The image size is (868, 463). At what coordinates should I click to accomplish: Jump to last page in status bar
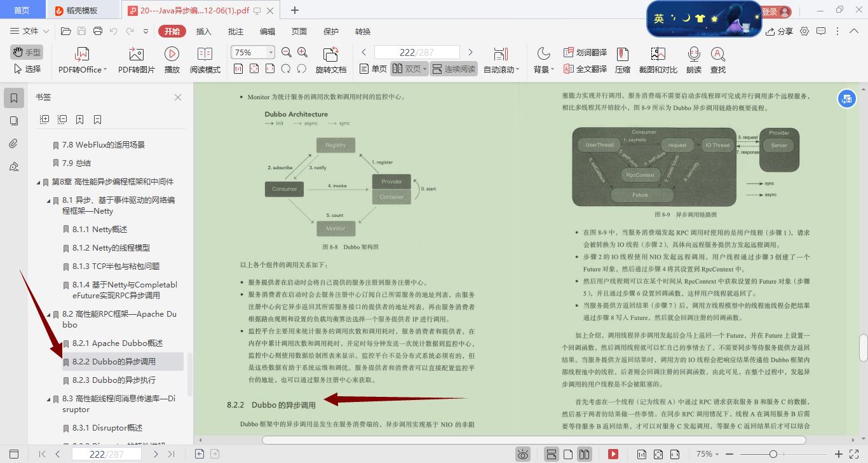point(171,454)
